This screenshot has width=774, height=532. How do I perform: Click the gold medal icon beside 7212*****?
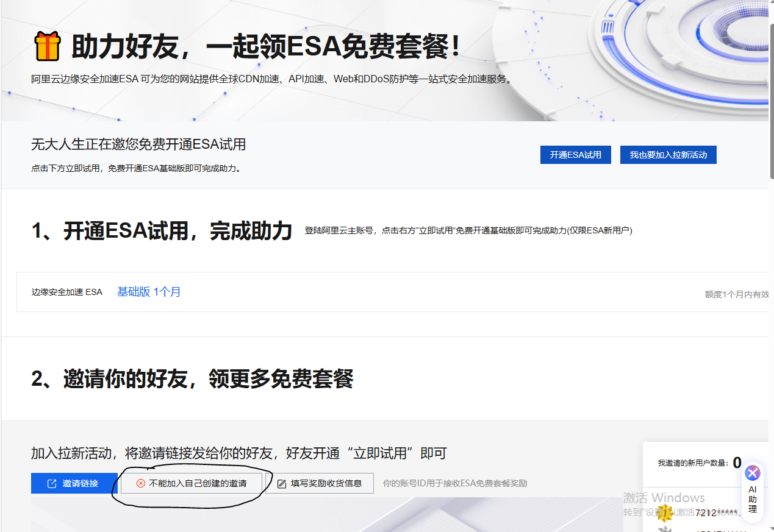click(664, 512)
